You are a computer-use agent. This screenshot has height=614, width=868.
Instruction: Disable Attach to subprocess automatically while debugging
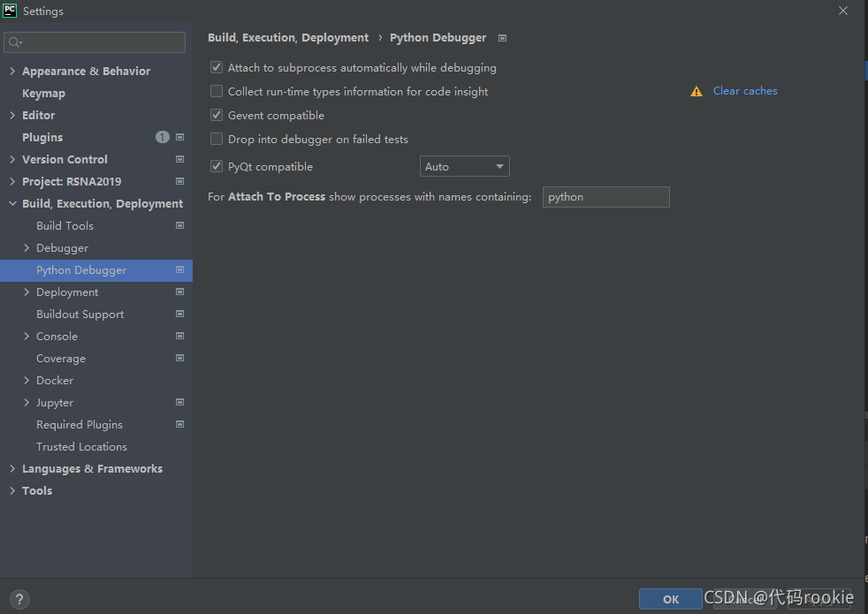click(216, 67)
